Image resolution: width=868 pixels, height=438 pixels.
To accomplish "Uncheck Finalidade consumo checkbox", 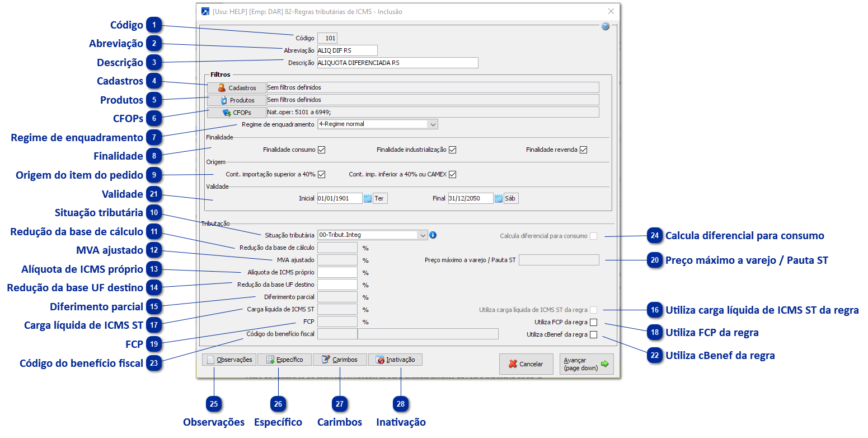I will tap(321, 150).
